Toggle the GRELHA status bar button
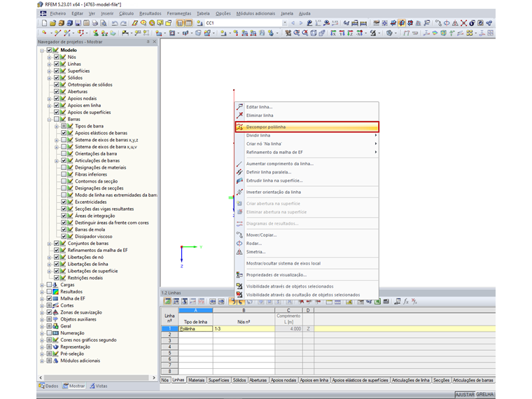 point(484,395)
